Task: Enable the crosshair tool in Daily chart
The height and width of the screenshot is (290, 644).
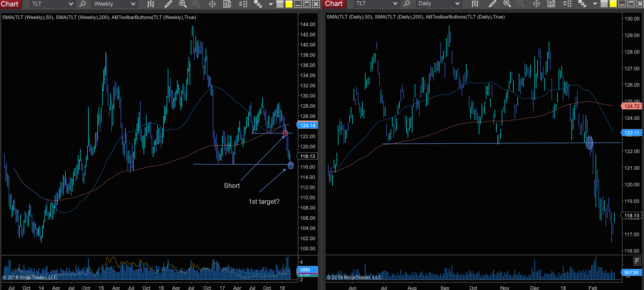Action: (536, 4)
